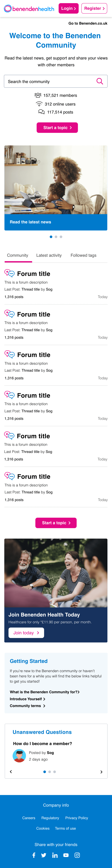112x868 pixels.
Task: Open Twitter share icon in footer
Action: [x=43, y=855]
